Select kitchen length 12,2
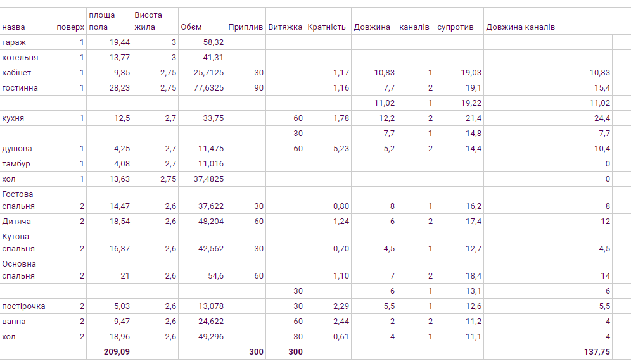 [x=374, y=118]
